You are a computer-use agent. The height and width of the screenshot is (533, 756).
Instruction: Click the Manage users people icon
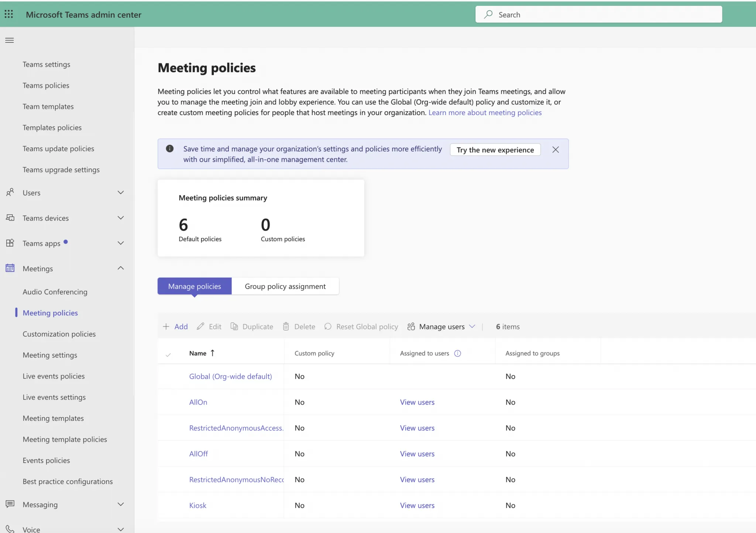point(411,326)
